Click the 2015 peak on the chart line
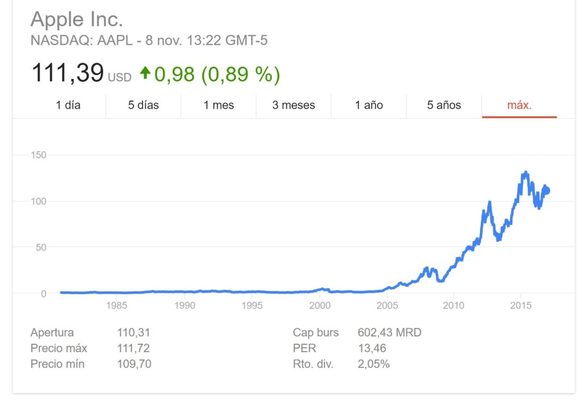Image resolution: width=582 pixels, height=400 pixels. tap(526, 173)
